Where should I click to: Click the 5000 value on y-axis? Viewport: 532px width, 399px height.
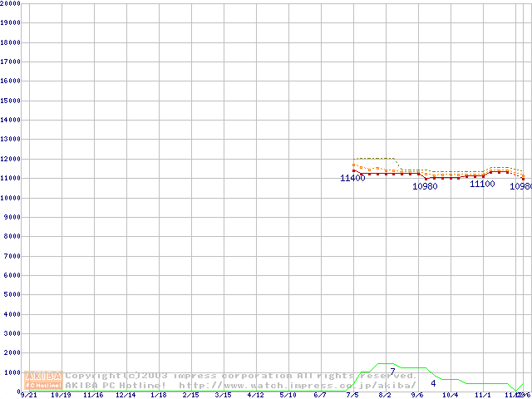point(11,294)
